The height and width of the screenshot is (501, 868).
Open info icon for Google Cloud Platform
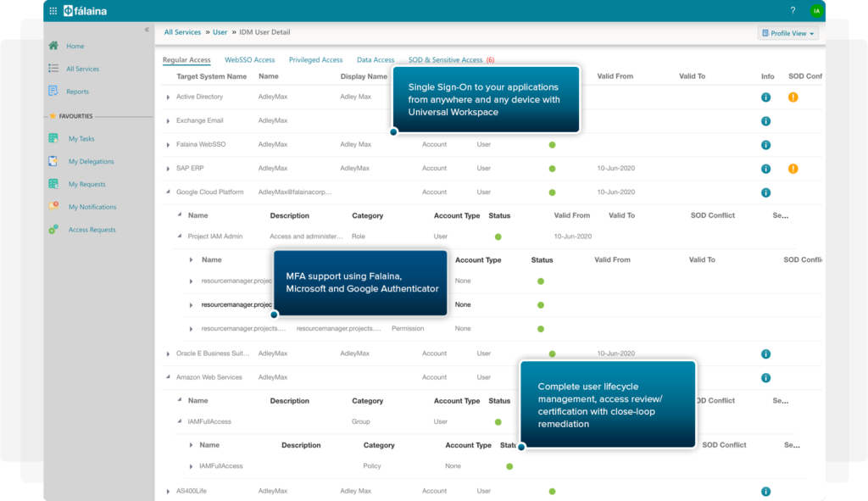tap(765, 192)
